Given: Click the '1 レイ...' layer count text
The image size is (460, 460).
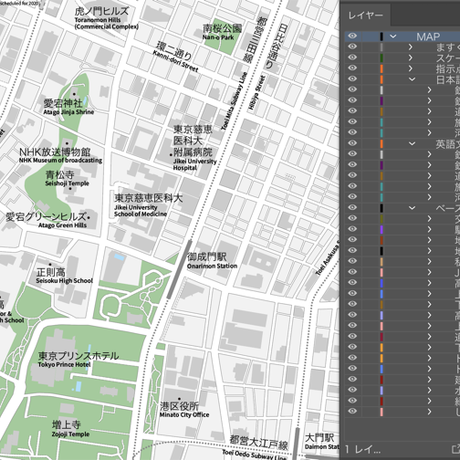Looking at the screenshot, I should click(362, 449).
